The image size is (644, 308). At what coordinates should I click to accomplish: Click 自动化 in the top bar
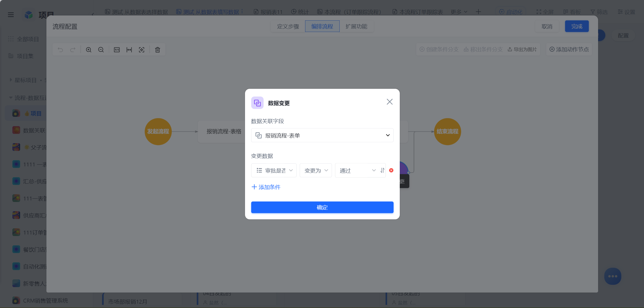[x=511, y=12]
